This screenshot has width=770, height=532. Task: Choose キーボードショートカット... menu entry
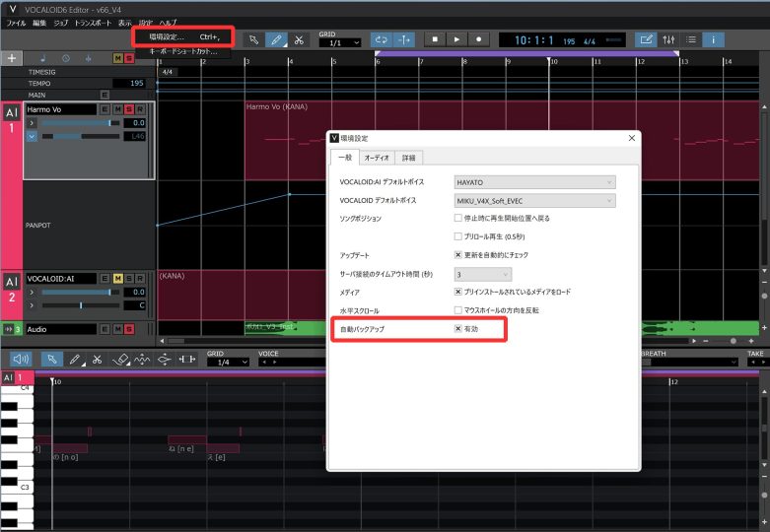(182, 51)
